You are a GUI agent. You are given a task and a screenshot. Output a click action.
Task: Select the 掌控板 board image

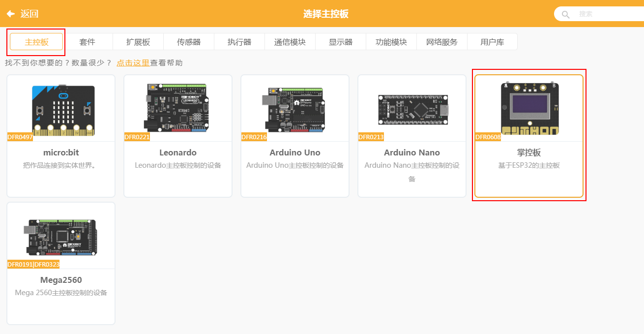point(529,109)
